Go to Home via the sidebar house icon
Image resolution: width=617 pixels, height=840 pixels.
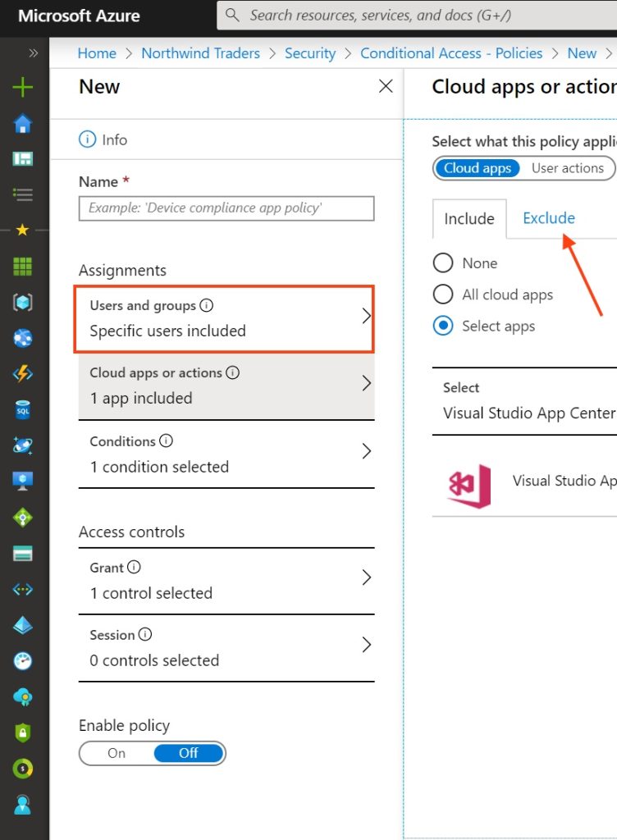(x=23, y=124)
